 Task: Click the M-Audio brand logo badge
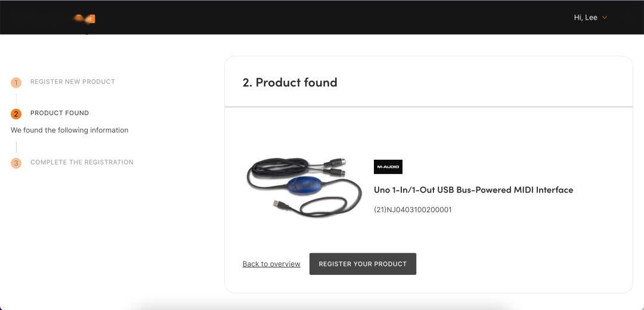tap(388, 167)
